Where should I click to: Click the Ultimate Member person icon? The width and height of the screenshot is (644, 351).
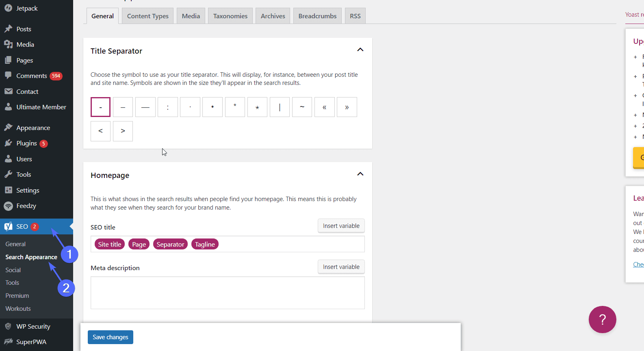click(8, 107)
